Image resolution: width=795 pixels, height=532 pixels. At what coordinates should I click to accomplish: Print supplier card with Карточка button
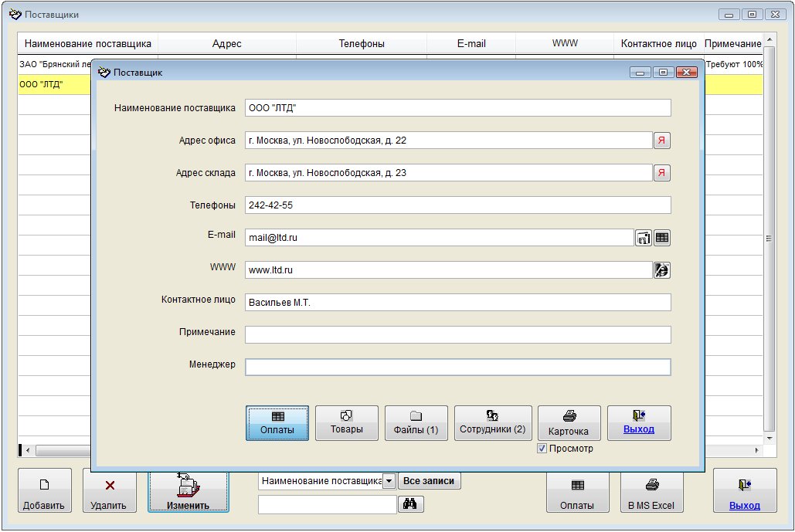click(569, 423)
